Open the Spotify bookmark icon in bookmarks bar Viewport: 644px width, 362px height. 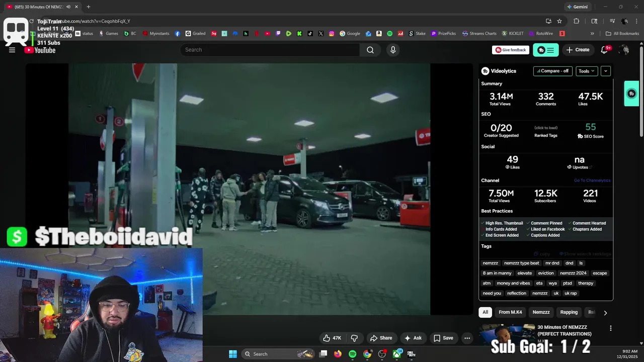click(390, 34)
